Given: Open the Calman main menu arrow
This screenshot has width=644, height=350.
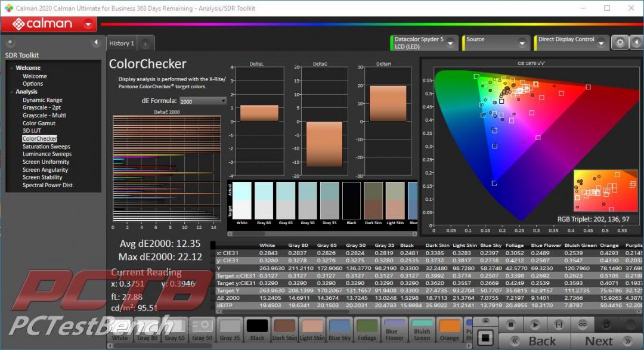Looking at the screenshot, I should click(89, 24).
